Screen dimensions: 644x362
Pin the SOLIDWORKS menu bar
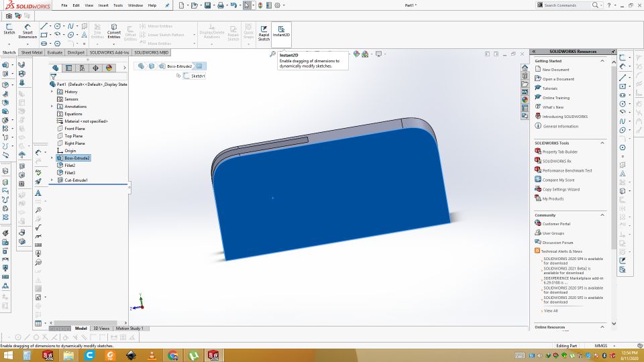point(167,5)
